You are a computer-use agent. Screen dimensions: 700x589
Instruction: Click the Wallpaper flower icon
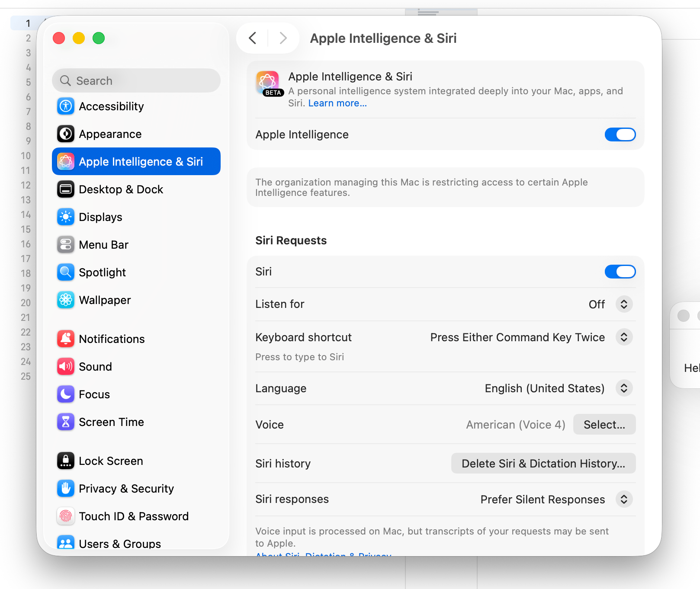66,300
